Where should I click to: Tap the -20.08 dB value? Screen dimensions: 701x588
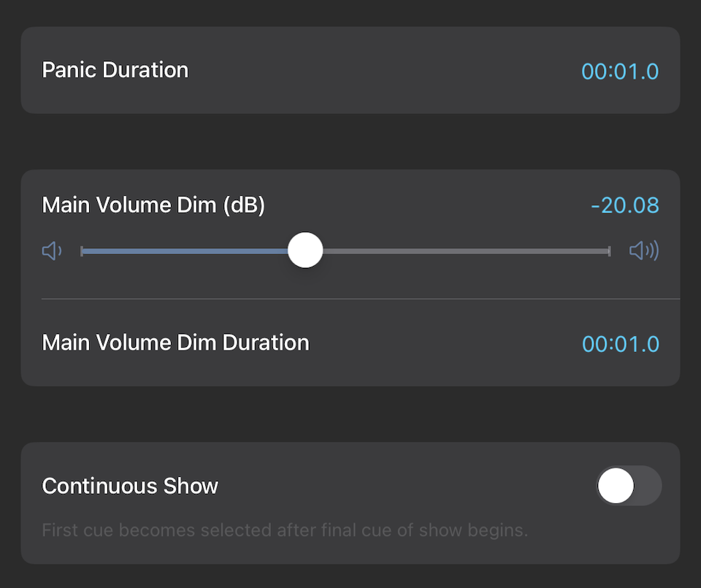click(624, 206)
